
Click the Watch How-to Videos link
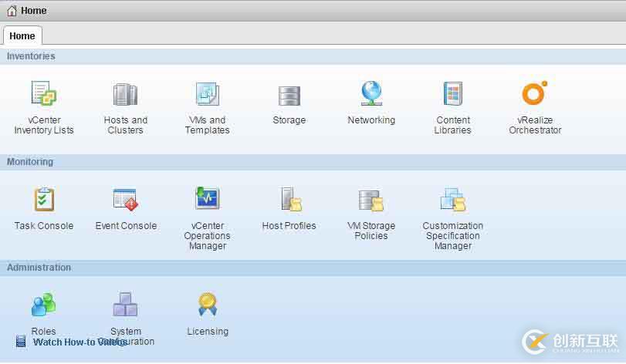point(80,342)
